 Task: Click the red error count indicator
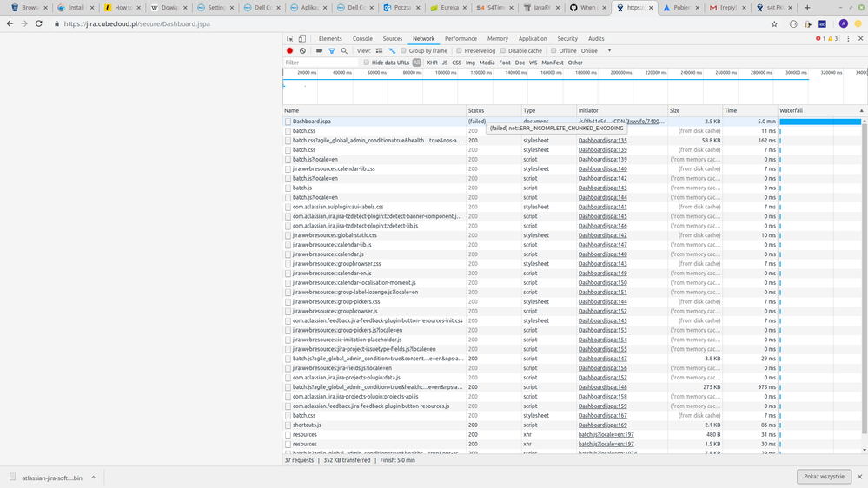(820, 39)
